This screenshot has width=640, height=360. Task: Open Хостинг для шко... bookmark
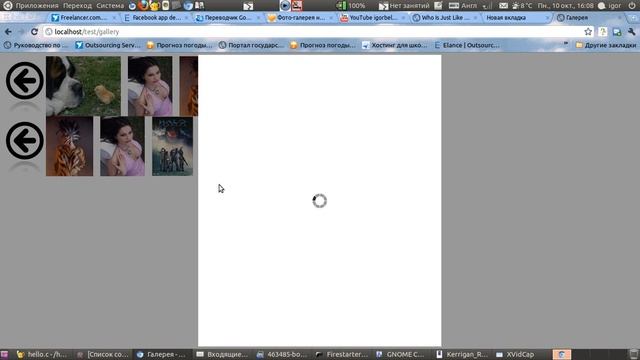(394, 45)
